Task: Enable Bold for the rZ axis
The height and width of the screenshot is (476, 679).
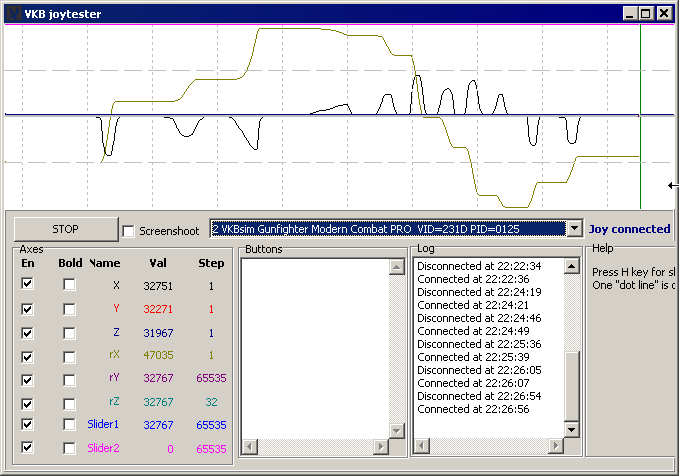Action: pos(69,404)
